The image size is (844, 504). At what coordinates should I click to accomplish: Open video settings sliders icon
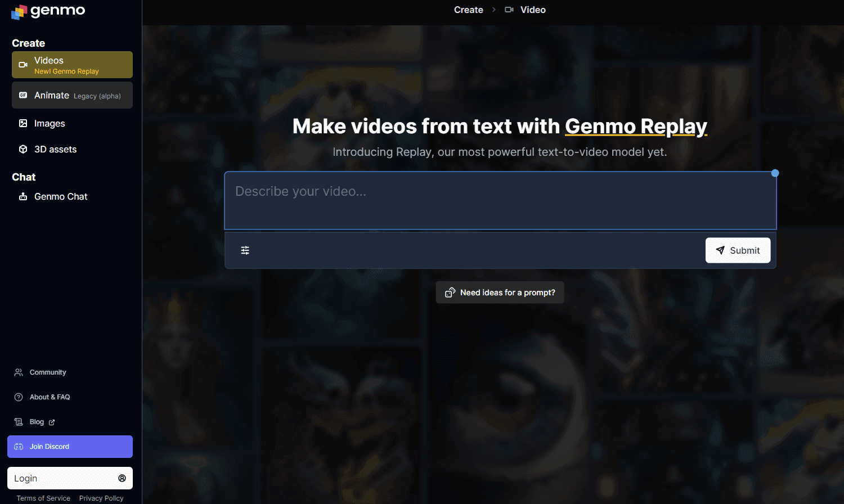tap(245, 250)
